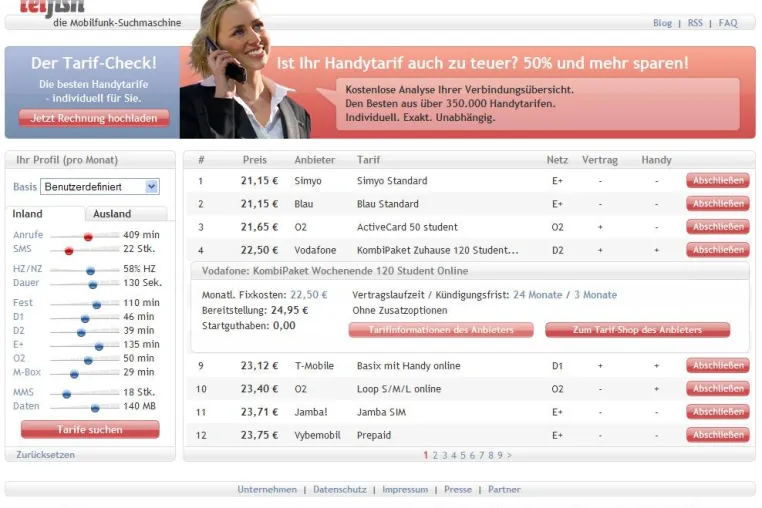Click the Netz column header

pos(557,160)
